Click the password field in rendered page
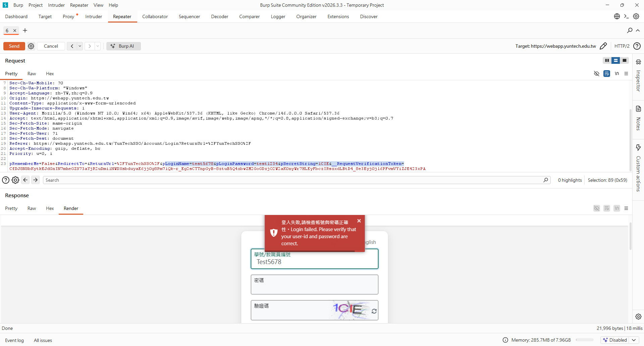The width and height of the screenshot is (644, 346). tap(314, 285)
